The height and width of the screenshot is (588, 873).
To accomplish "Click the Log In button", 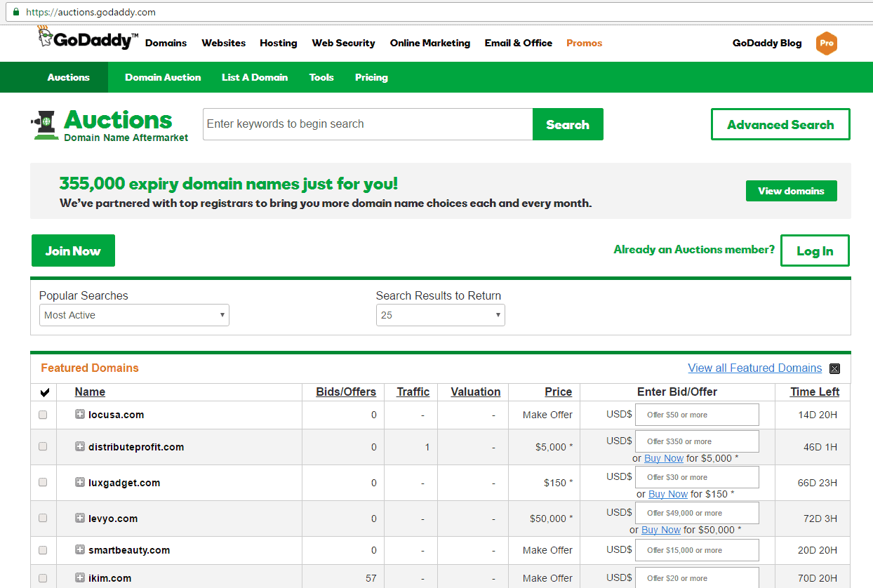I will (x=815, y=250).
